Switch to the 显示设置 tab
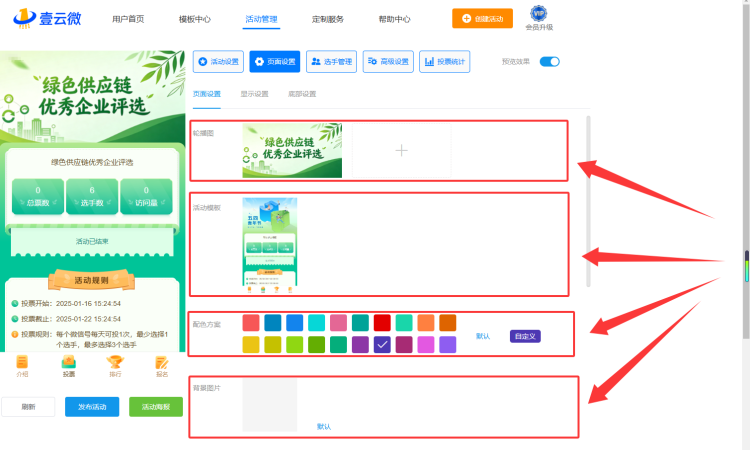Viewport: 750px width, 450px height. click(254, 94)
